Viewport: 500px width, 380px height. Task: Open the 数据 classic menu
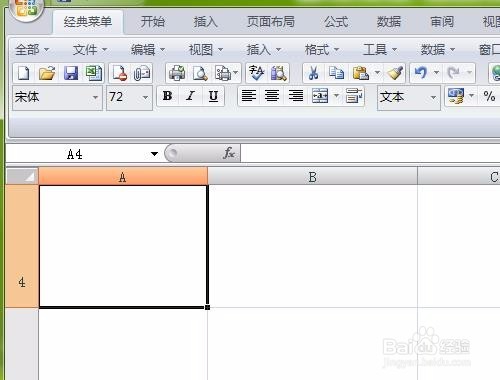tap(437, 50)
